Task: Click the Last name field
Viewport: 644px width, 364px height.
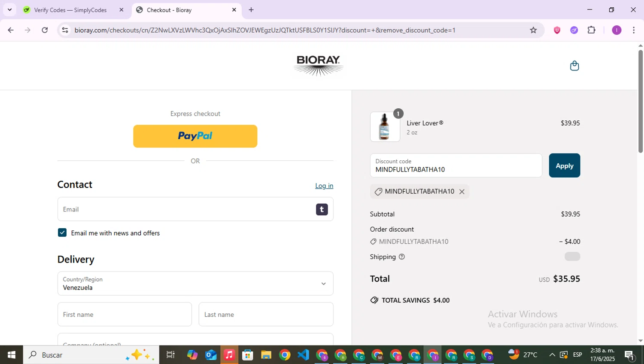Action: (x=266, y=315)
